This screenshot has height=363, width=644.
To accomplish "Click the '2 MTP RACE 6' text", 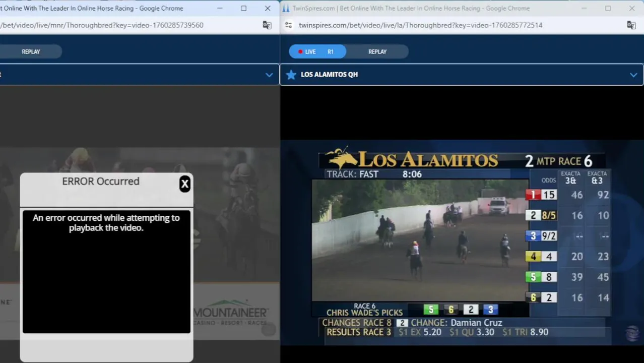I will tap(558, 161).
